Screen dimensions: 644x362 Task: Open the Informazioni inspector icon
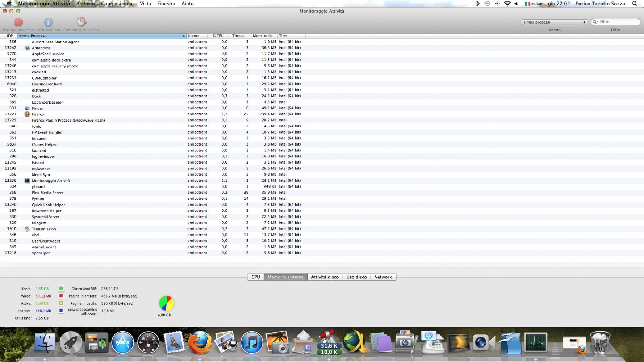[x=48, y=22]
